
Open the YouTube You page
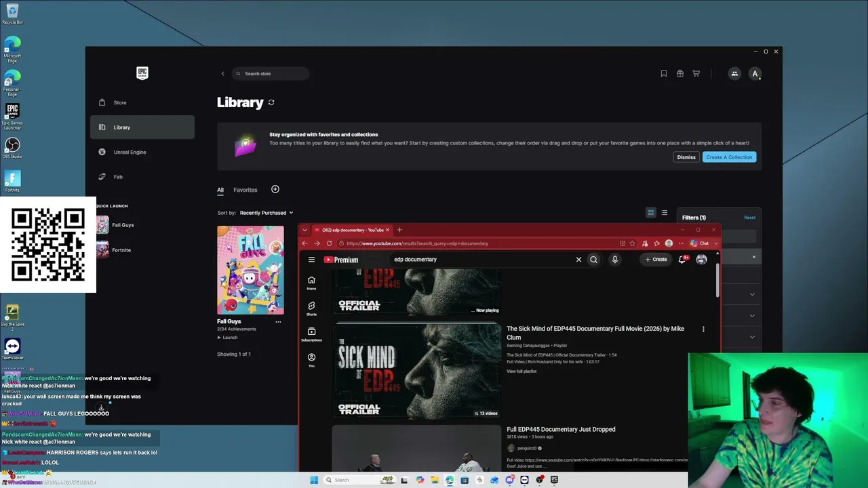click(311, 361)
